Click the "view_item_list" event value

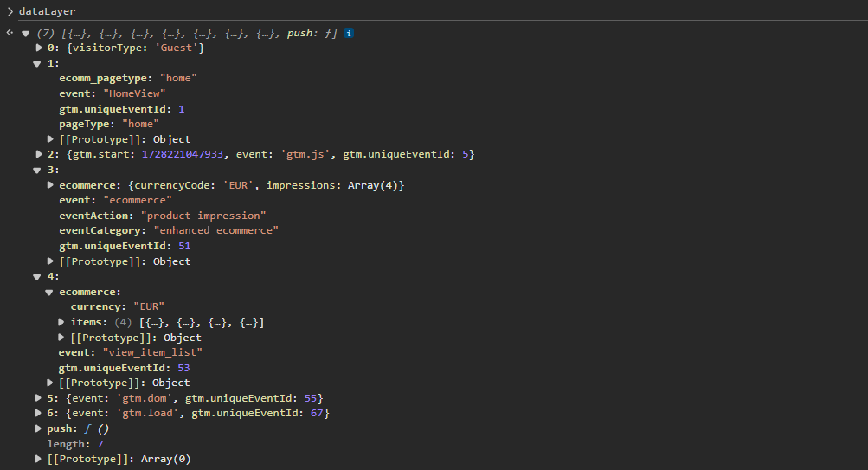152,352
